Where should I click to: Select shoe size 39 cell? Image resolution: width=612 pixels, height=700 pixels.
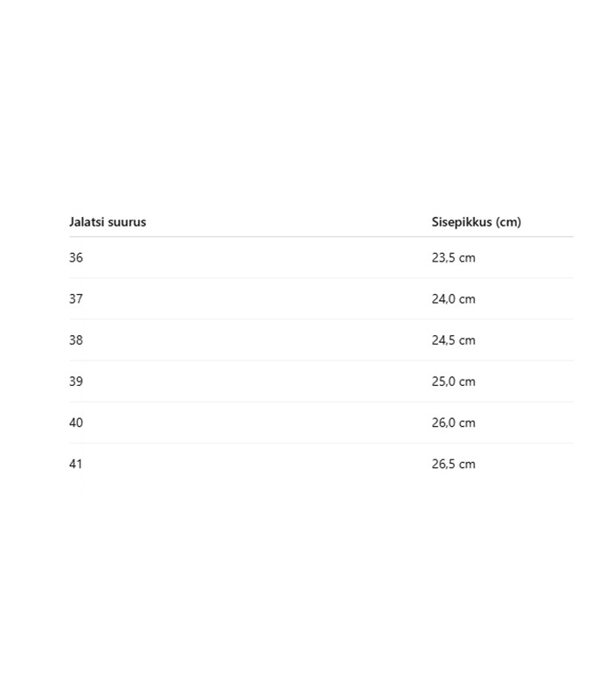[76, 381]
